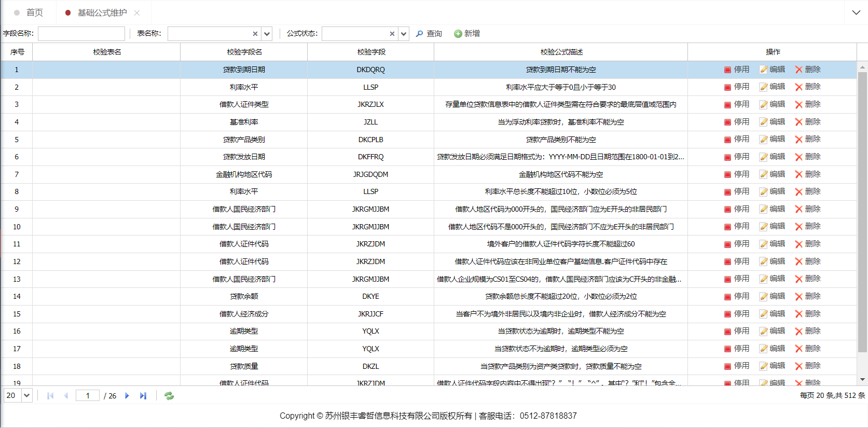868x428 pixels.
Task: Switch to the 首页 tab
Action: click(x=34, y=12)
